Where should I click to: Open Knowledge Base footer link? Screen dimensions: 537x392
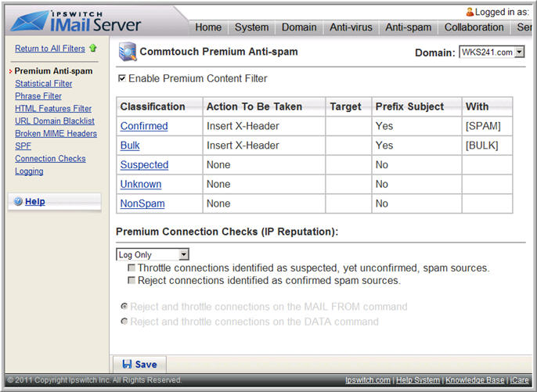coord(474,380)
